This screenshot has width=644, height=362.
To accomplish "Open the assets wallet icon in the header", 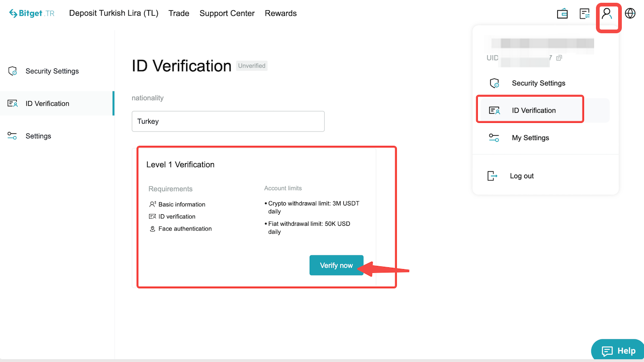I will click(x=562, y=13).
